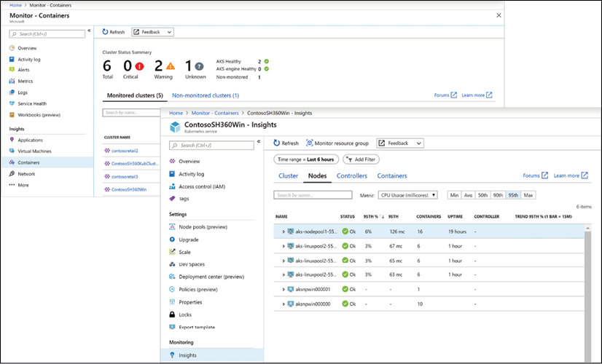Viewport: 602px width, 364px height.
Task: Click the Add Filter button
Action: pos(361,159)
